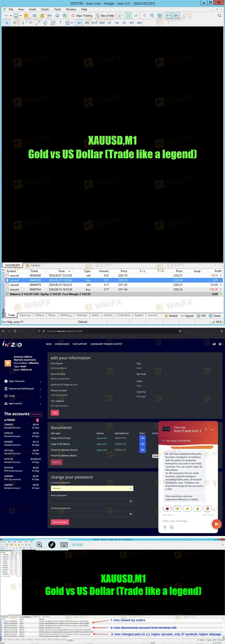View the Copy of ID (Back) document
The width and height of the screenshot is (225, 644).
click(x=142, y=444)
